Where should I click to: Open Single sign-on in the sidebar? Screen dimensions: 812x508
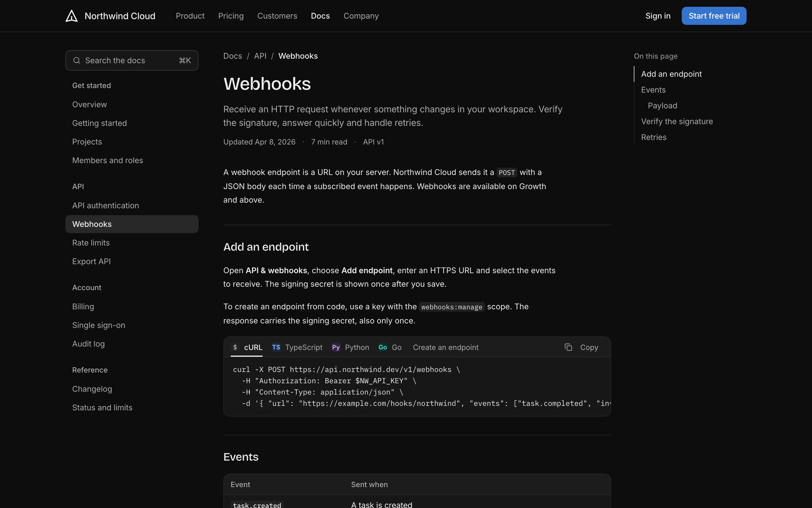[x=132, y=325]
